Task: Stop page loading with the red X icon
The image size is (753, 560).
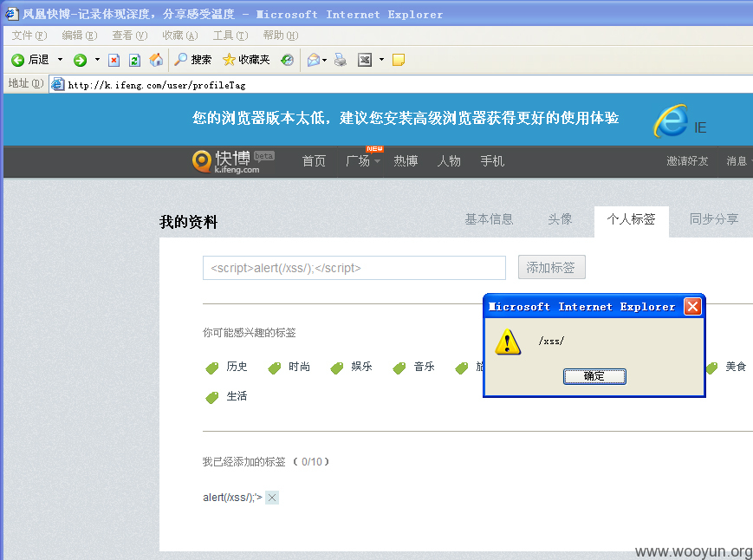Action: point(114,60)
